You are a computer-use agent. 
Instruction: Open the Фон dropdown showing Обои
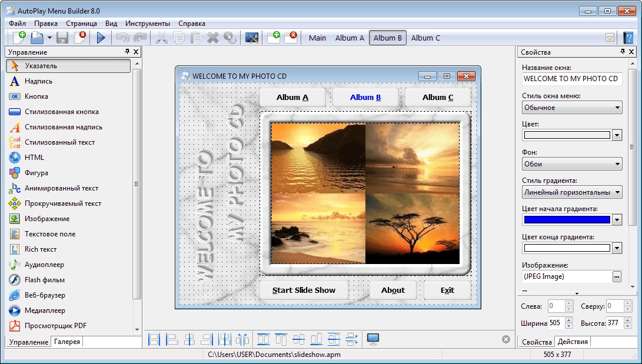click(x=572, y=164)
